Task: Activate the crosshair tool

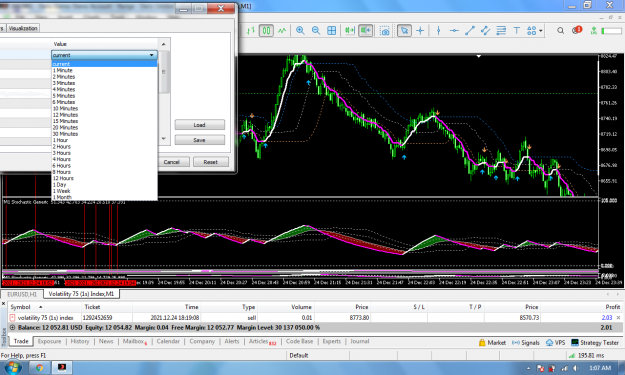Action: click(420, 31)
